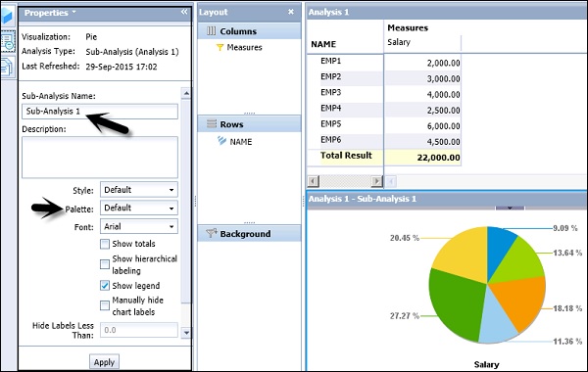This screenshot has width=588, height=372.
Task: Open the Style dropdown
Action: pos(139,190)
